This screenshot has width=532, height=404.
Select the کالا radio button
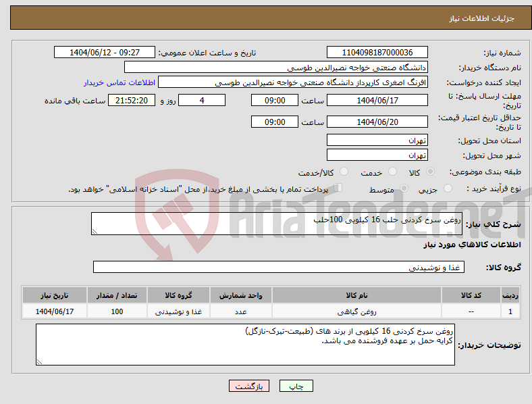(x=430, y=172)
